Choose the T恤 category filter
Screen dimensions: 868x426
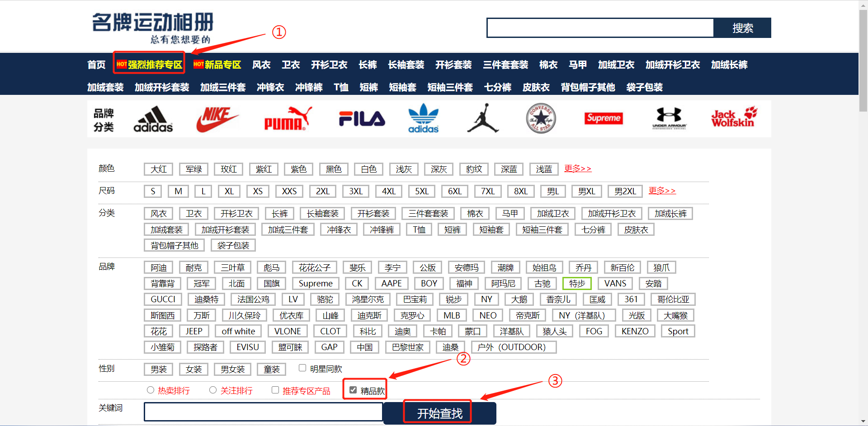419,229
